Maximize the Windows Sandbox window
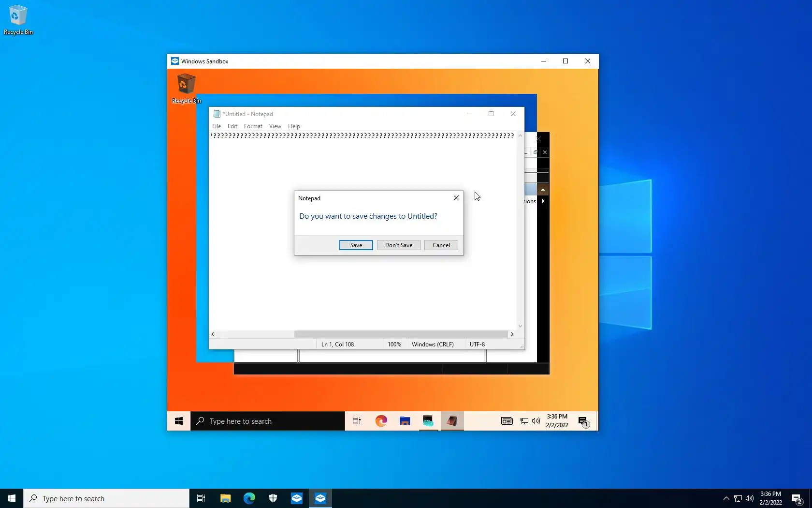Image resolution: width=812 pixels, height=508 pixels. pyautogui.click(x=565, y=61)
